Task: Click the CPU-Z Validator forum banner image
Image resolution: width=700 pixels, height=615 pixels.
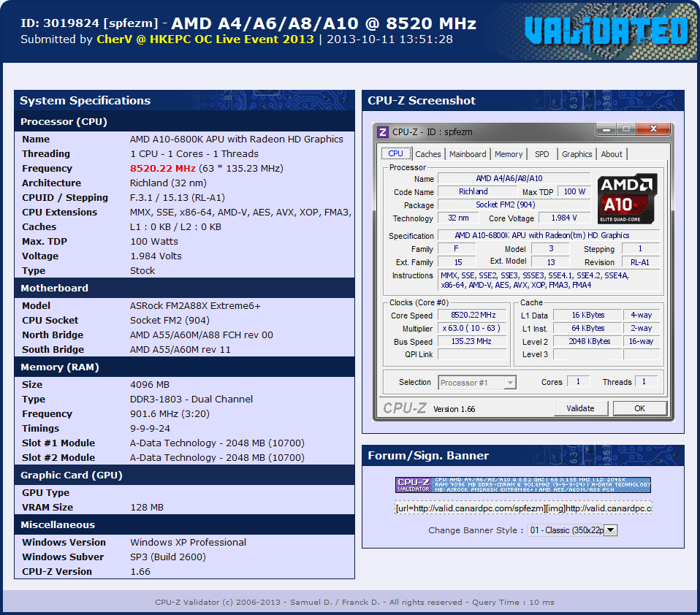Action: pos(522,485)
